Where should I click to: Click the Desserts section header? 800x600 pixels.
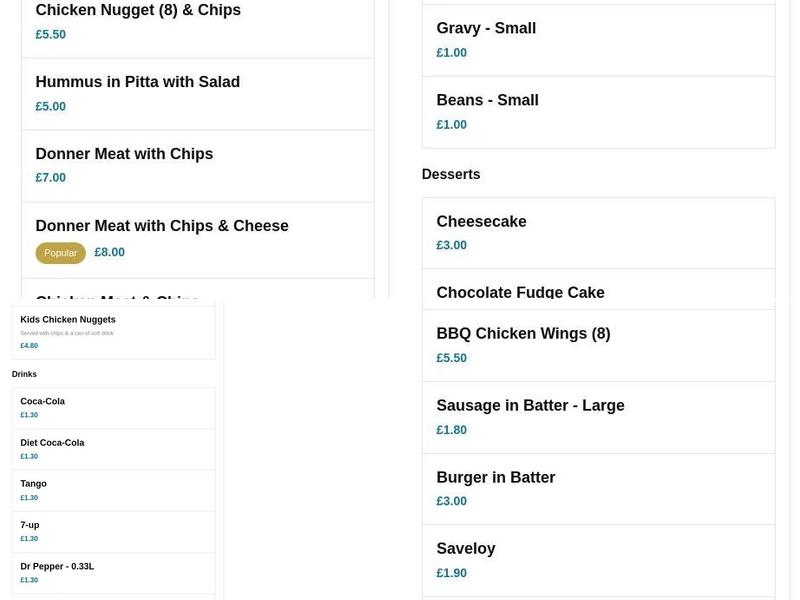coord(451,173)
